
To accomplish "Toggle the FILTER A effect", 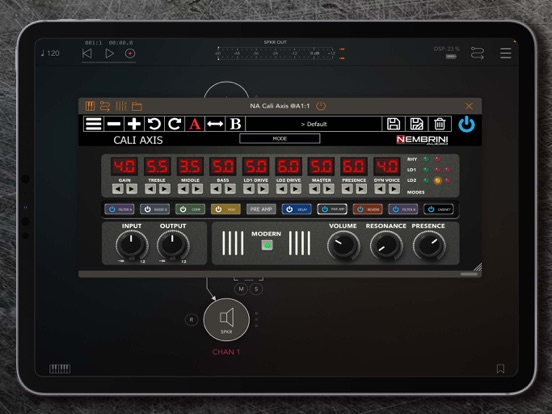I will click(119, 209).
